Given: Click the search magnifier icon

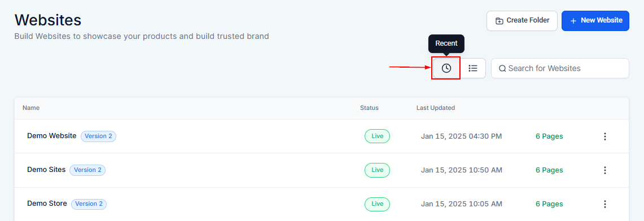Looking at the screenshot, I should (x=502, y=68).
